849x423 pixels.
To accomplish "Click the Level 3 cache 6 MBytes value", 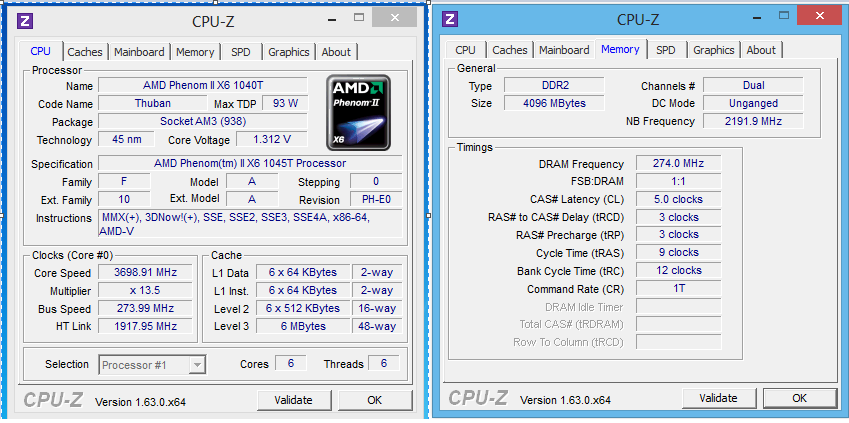I will click(303, 326).
